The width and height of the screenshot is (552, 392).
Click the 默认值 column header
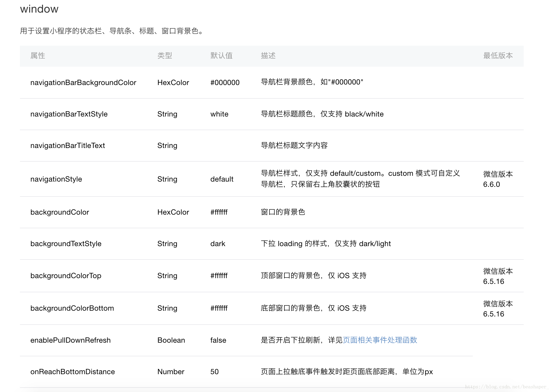221,56
